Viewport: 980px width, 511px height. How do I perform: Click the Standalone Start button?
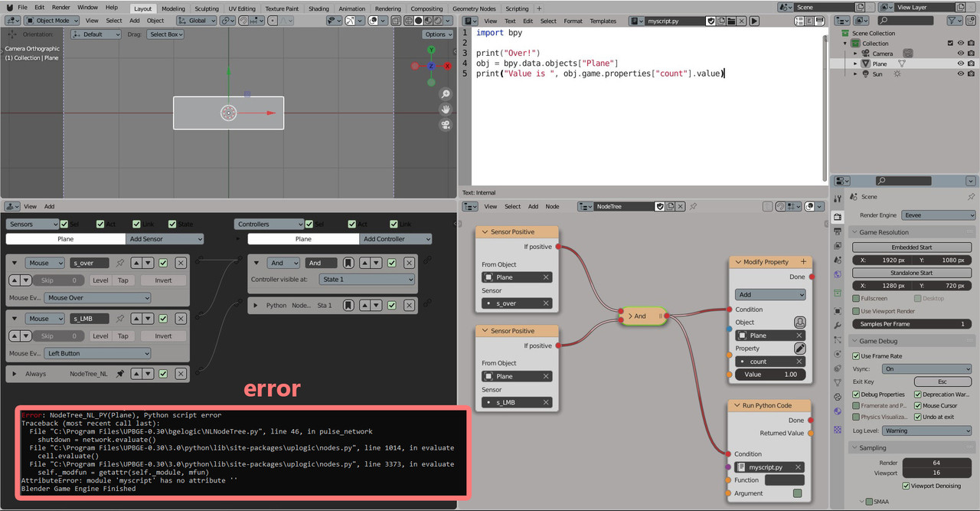[912, 273]
